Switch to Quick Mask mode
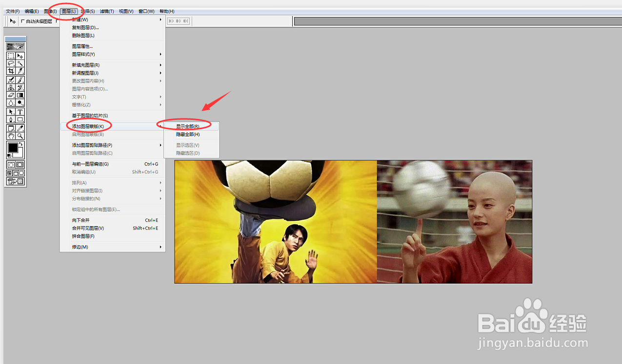This screenshot has height=364, width=622. (x=20, y=165)
